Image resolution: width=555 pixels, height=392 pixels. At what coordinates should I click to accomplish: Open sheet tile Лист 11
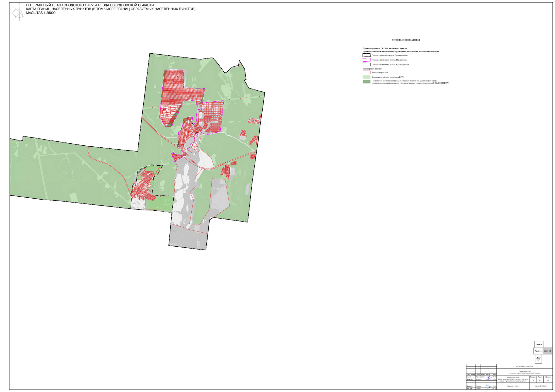538,351
